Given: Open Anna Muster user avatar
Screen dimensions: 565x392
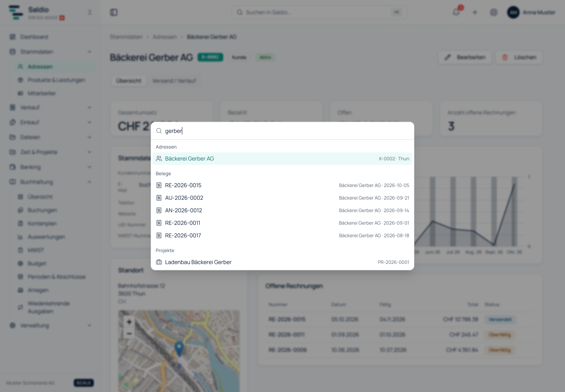Looking at the screenshot, I should tap(513, 12).
